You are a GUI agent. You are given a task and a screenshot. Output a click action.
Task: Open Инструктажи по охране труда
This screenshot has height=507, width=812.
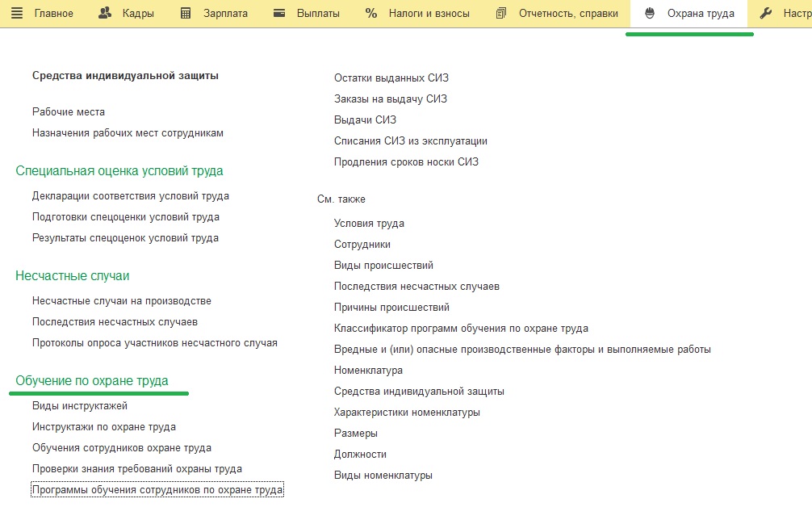104,427
